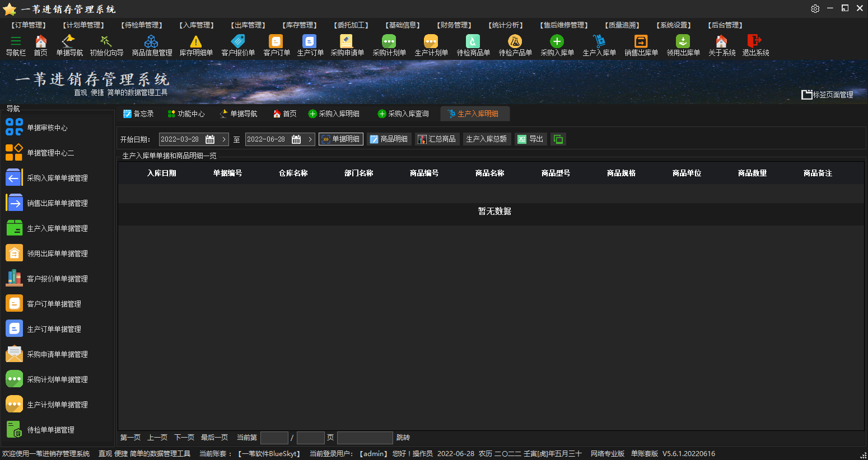868x460 pixels.
Task: Open 【财务管理】 menu
Action: [x=454, y=25]
